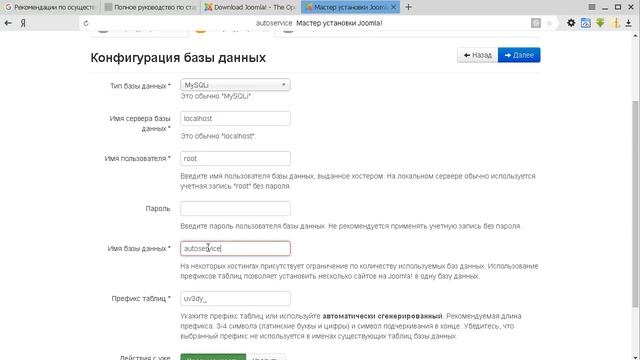The image size is (640, 360).
Task: Click the Пароль label
Action: [158, 209]
